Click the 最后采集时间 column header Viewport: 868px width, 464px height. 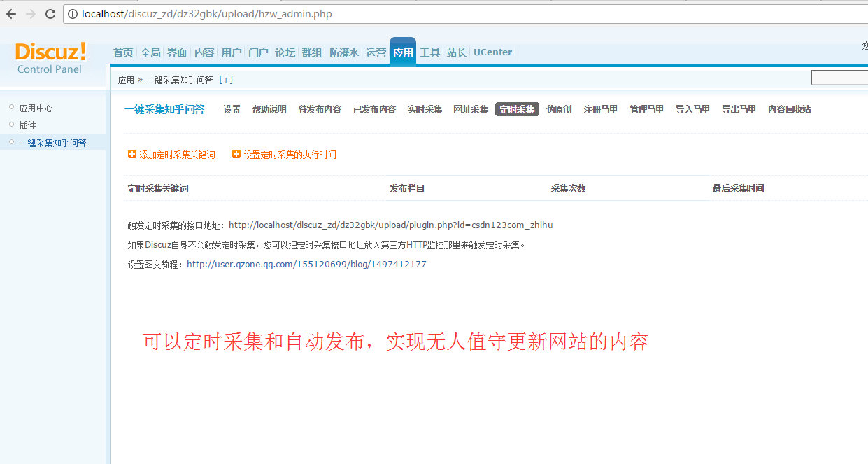tap(738, 188)
